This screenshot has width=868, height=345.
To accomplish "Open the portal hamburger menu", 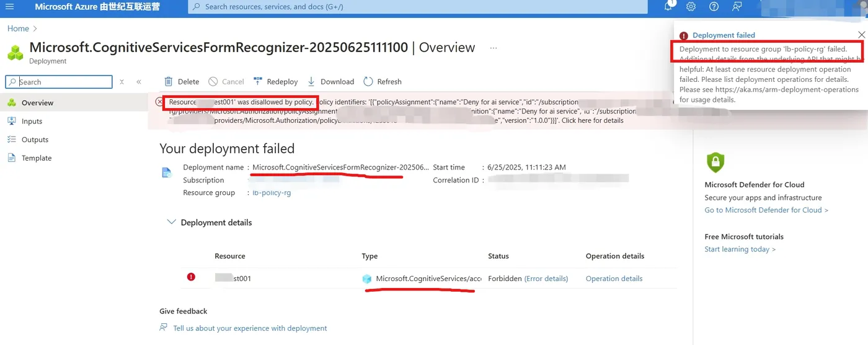I will click(x=9, y=7).
